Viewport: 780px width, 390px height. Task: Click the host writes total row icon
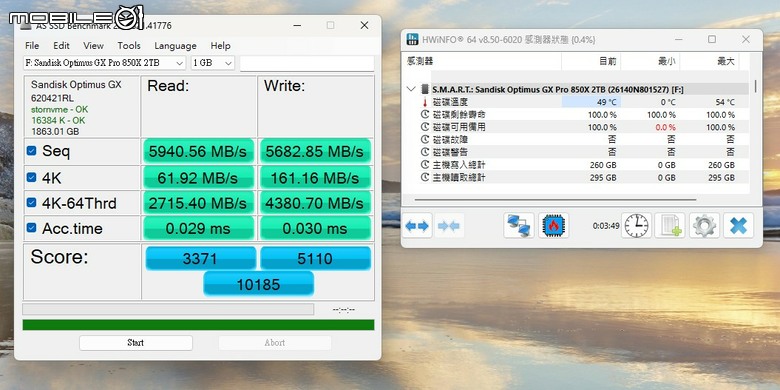pyautogui.click(x=425, y=165)
